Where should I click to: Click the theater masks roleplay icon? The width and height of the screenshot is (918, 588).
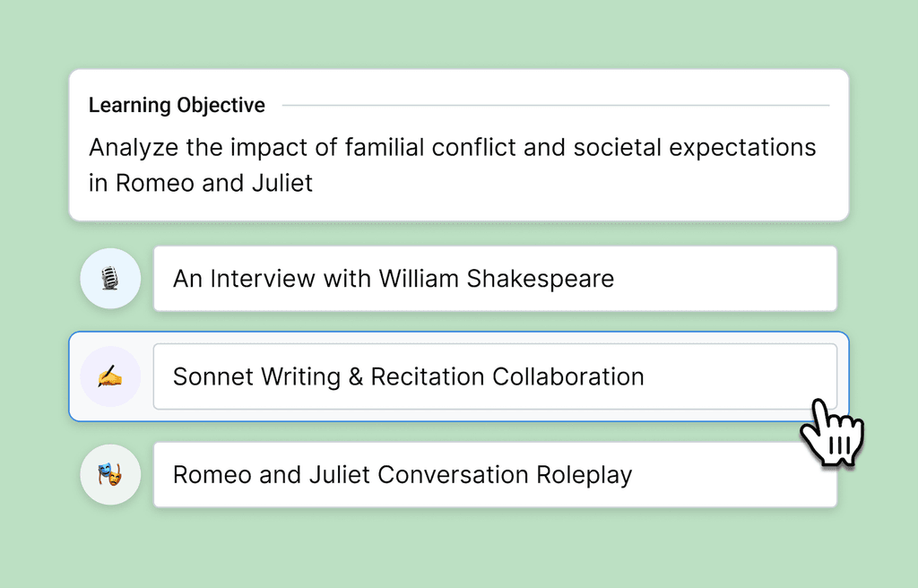click(x=110, y=474)
